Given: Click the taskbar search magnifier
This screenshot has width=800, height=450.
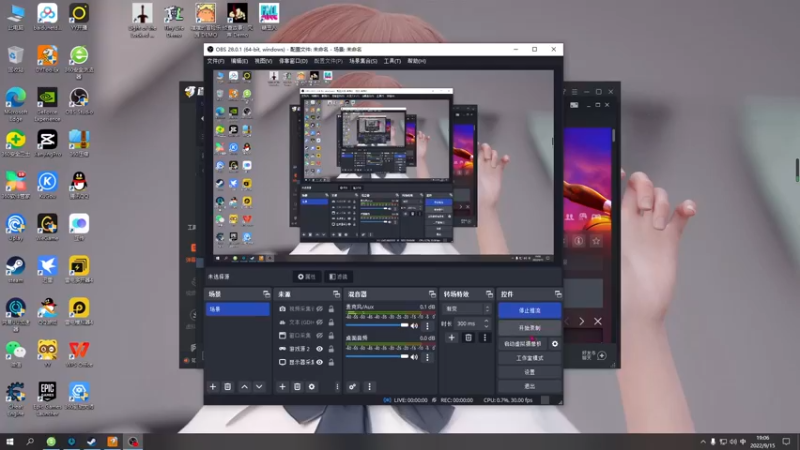Looking at the screenshot, I should [x=30, y=442].
